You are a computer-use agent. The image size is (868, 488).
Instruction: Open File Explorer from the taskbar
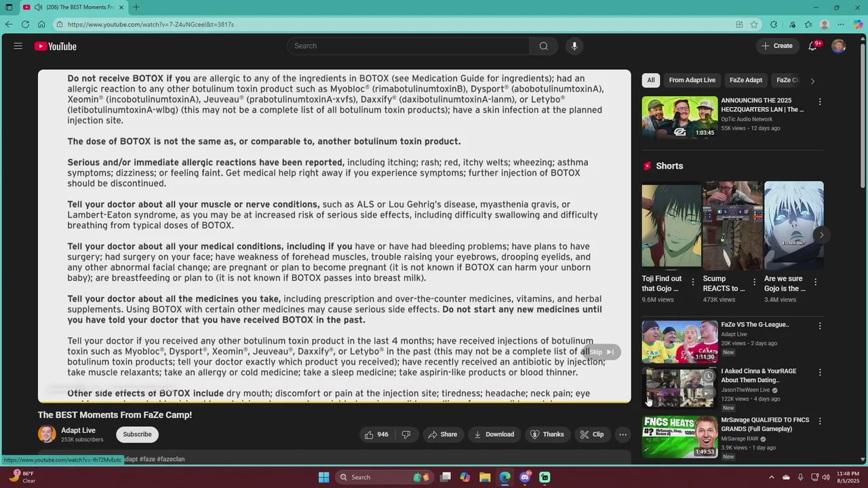[x=485, y=477]
